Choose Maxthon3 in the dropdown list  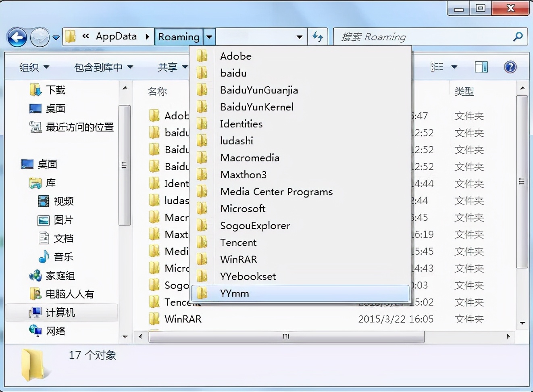pos(301,175)
